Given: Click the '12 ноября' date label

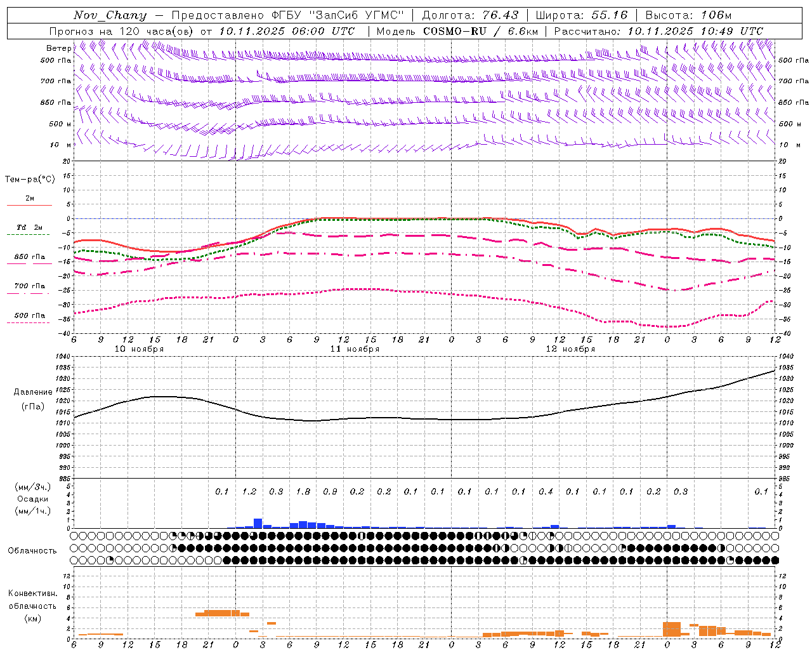Looking at the screenshot, I should click(x=570, y=349).
